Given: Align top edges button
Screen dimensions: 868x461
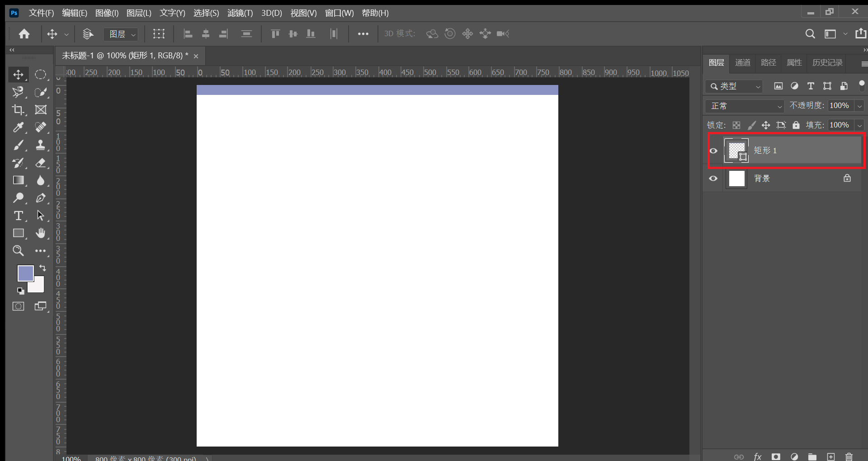Looking at the screenshot, I should [x=275, y=34].
